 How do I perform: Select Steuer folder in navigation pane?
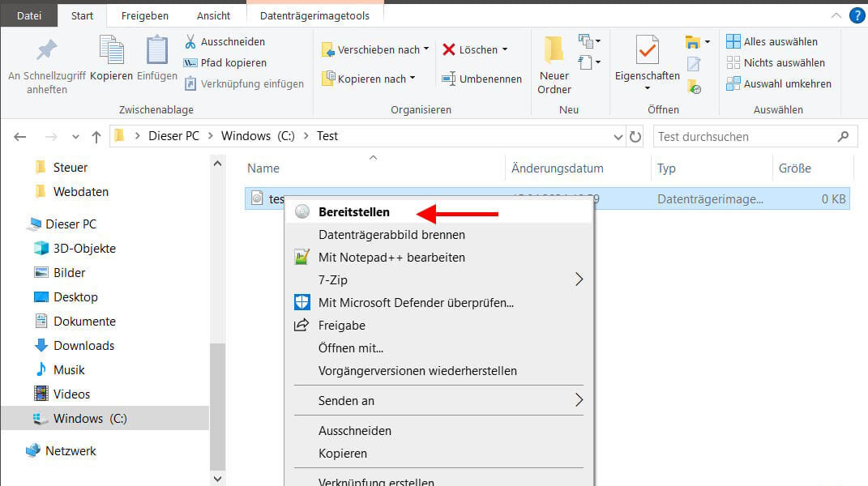point(70,167)
